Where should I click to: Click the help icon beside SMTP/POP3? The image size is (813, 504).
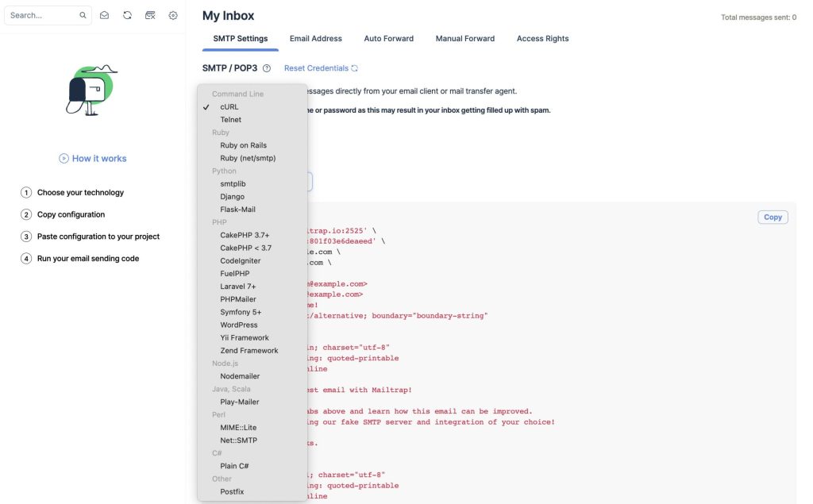click(x=267, y=67)
